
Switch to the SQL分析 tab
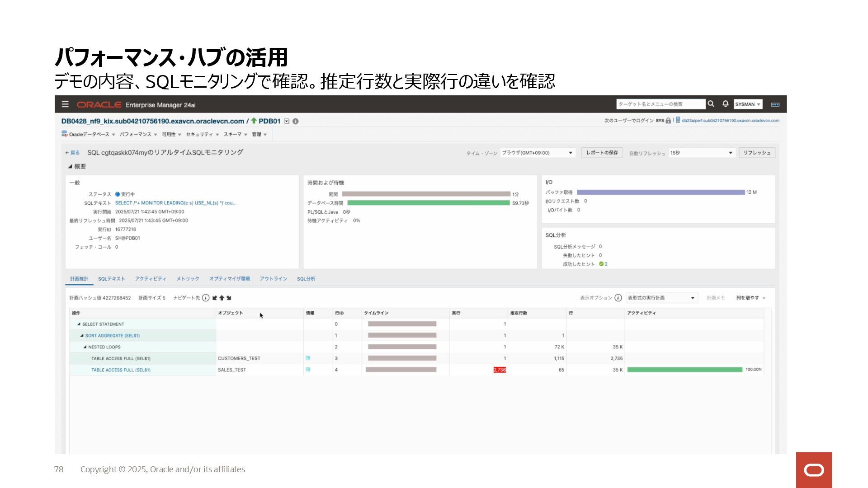click(x=306, y=279)
